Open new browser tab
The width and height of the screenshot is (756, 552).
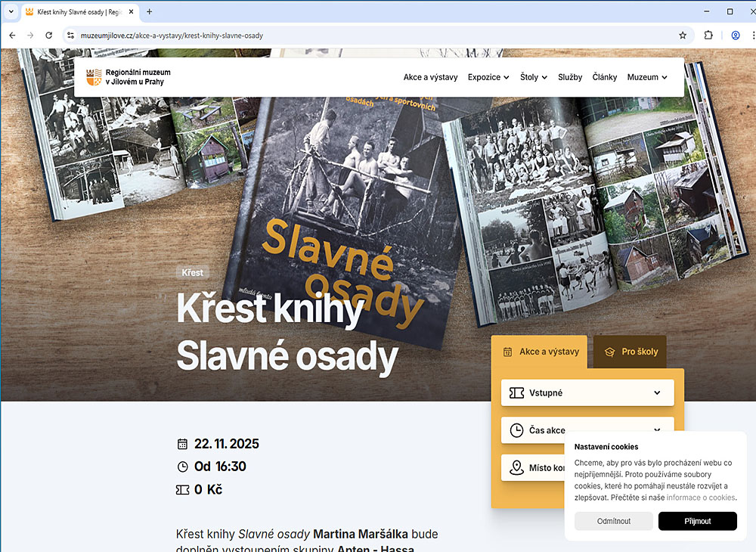pos(149,12)
